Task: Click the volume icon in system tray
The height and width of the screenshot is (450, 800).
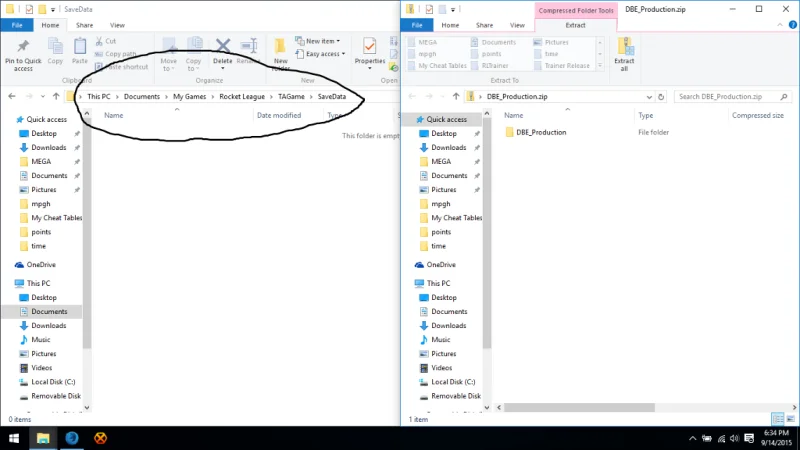Action: (x=735, y=438)
